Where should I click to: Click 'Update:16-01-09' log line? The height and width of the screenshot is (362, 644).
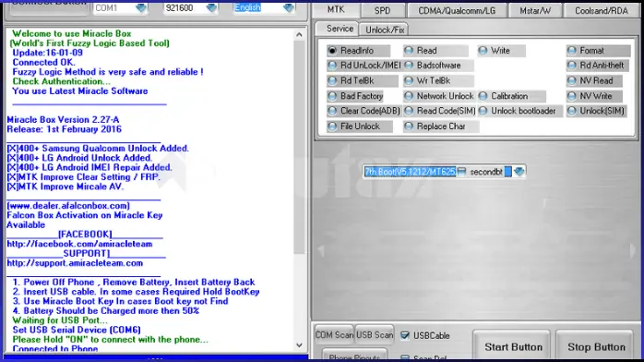pyautogui.click(x=47, y=53)
